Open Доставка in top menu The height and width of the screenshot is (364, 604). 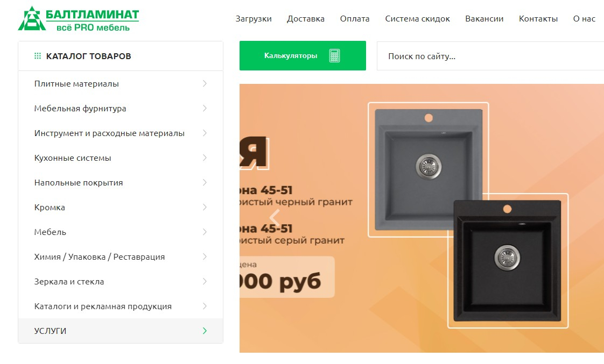coord(305,19)
